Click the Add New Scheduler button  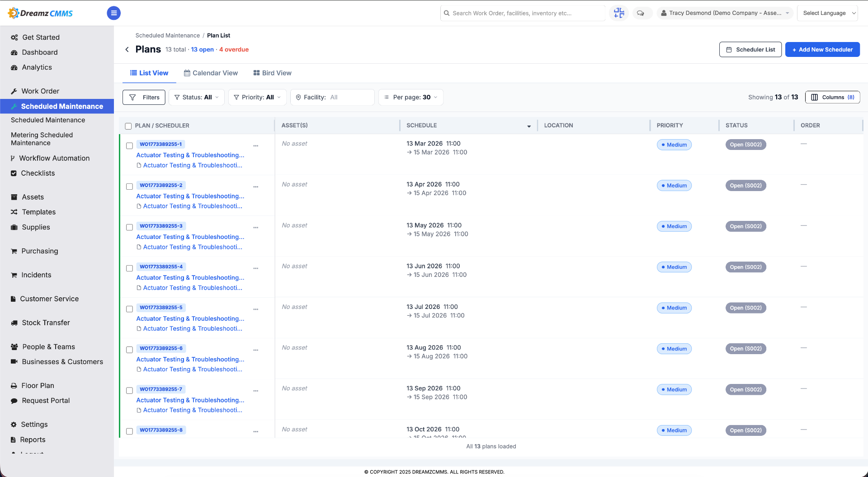[822, 50]
